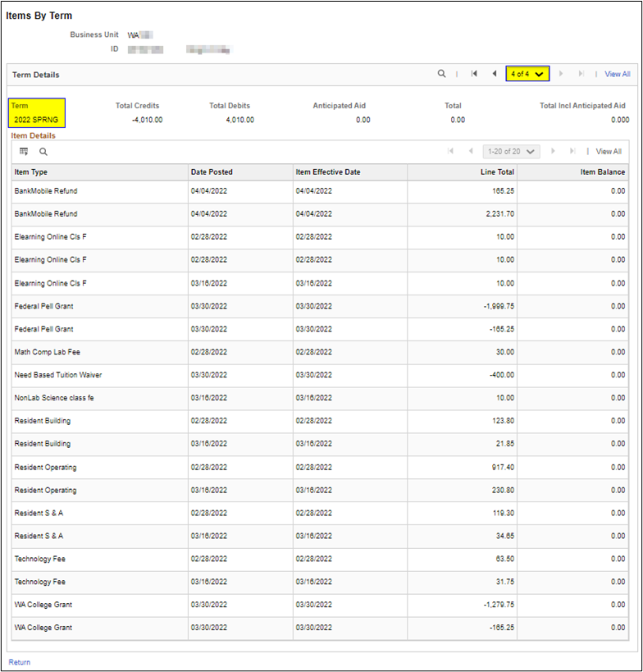Sort by the Item Type column header
643x672 pixels.
point(31,172)
